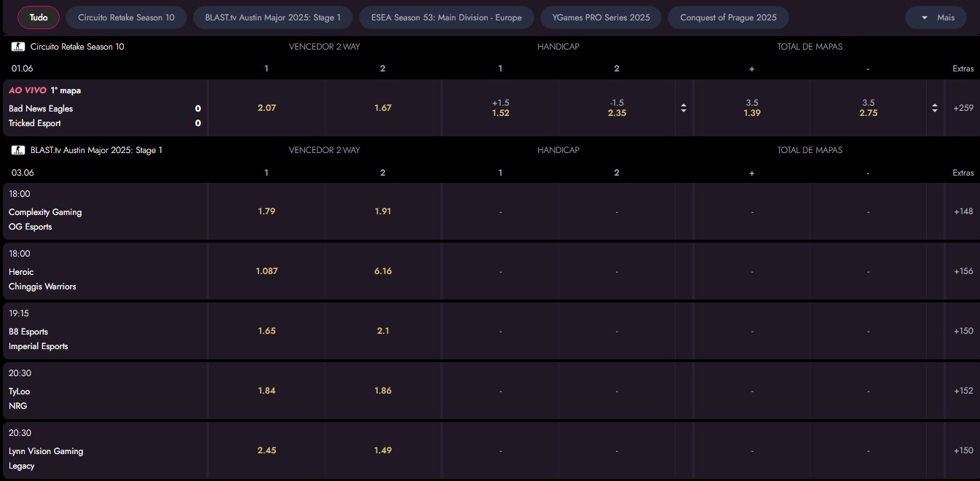Select ESEA Season 53: Main Division - Europe tab
The image size is (980, 481).
[x=446, y=17]
